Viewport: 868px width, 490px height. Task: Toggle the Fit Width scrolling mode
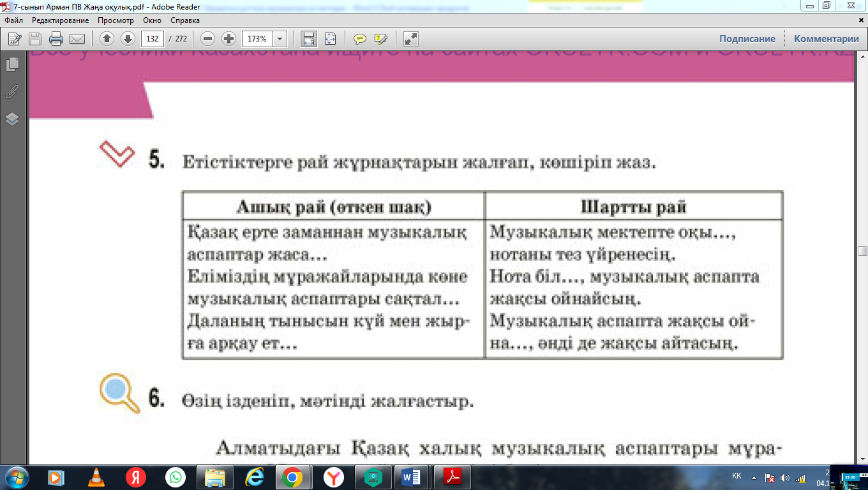[309, 39]
